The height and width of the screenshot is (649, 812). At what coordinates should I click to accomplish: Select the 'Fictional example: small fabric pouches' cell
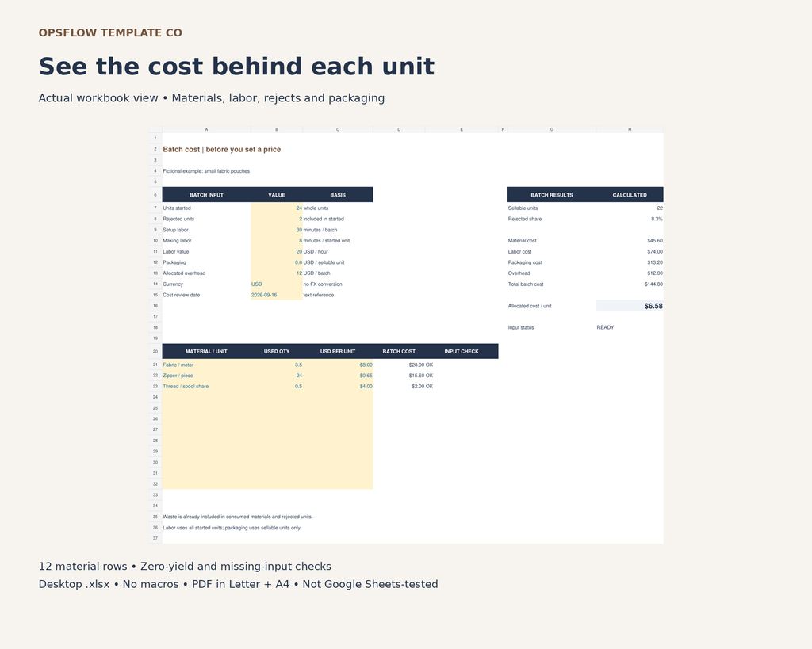206,171
